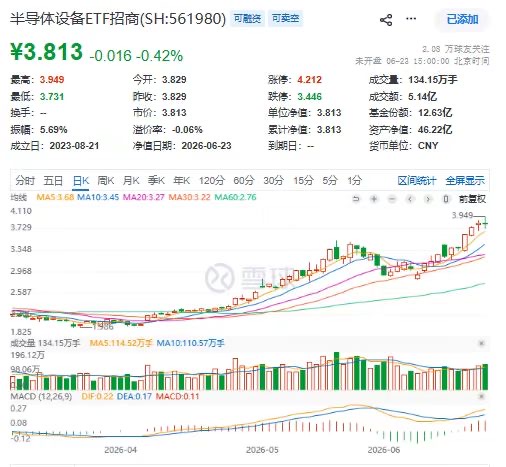Click the 2026-05 date axis label
The height and width of the screenshot is (467, 506).
click(x=262, y=450)
